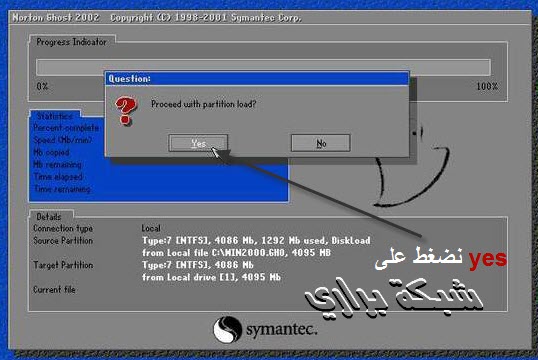Click the 'Type:7 [NTFS], 4086 Mb, 1292 Mb used' line
The image size is (538, 360).
click(256, 241)
